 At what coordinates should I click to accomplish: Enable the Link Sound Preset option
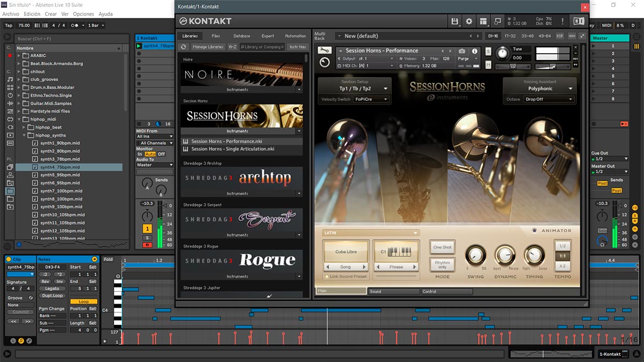(x=326, y=277)
